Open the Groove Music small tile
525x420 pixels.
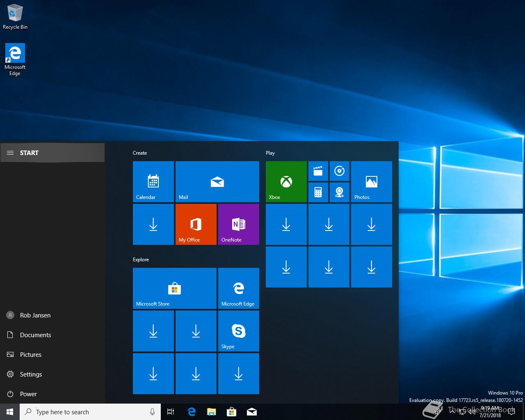pyautogui.click(x=340, y=171)
